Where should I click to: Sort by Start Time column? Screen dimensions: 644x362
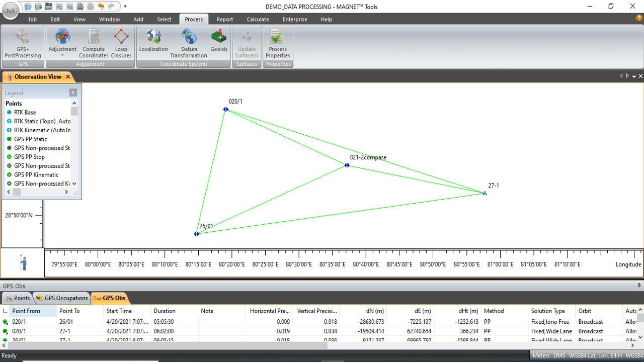coord(127,311)
